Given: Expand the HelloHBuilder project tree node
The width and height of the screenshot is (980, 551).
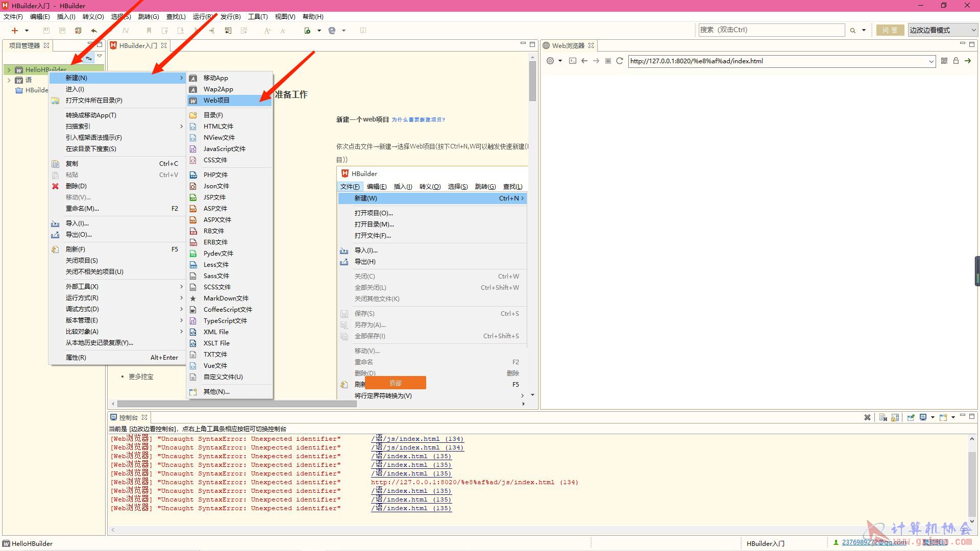Looking at the screenshot, I should point(9,69).
